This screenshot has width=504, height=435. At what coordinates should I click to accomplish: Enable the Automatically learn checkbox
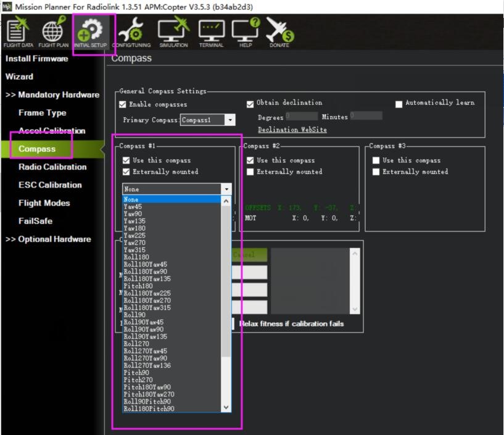(x=399, y=104)
